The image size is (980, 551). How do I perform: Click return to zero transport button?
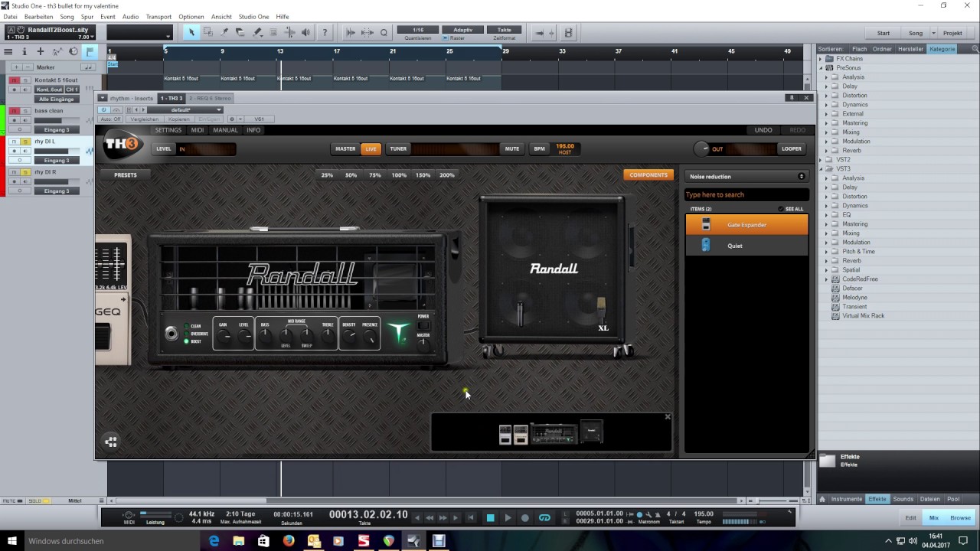click(471, 518)
